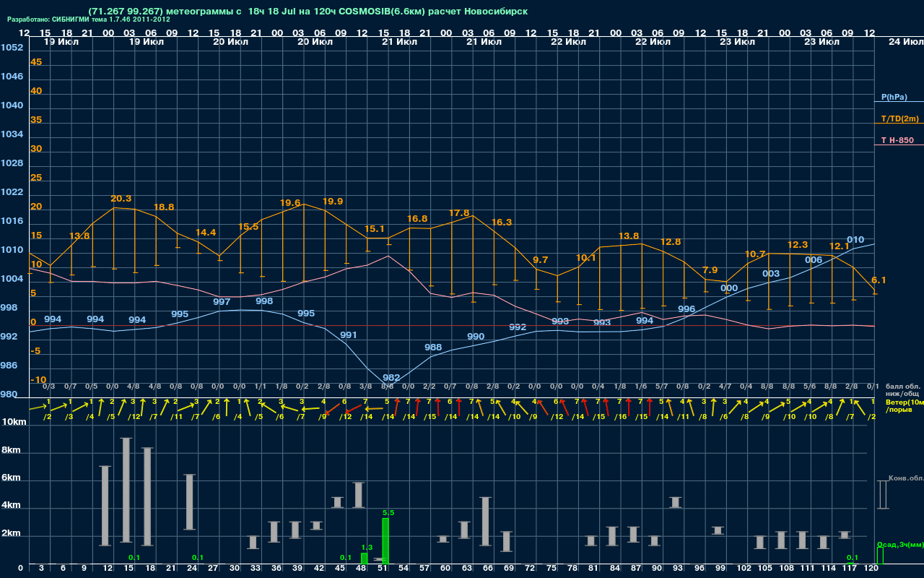
Task: Click the temperature value 15.1
Action: tap(375, 229)
